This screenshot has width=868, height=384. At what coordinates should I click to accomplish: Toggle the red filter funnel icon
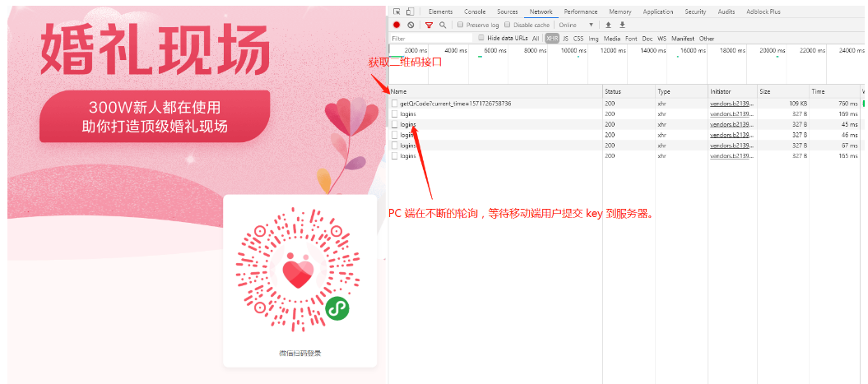coord(429,25)
